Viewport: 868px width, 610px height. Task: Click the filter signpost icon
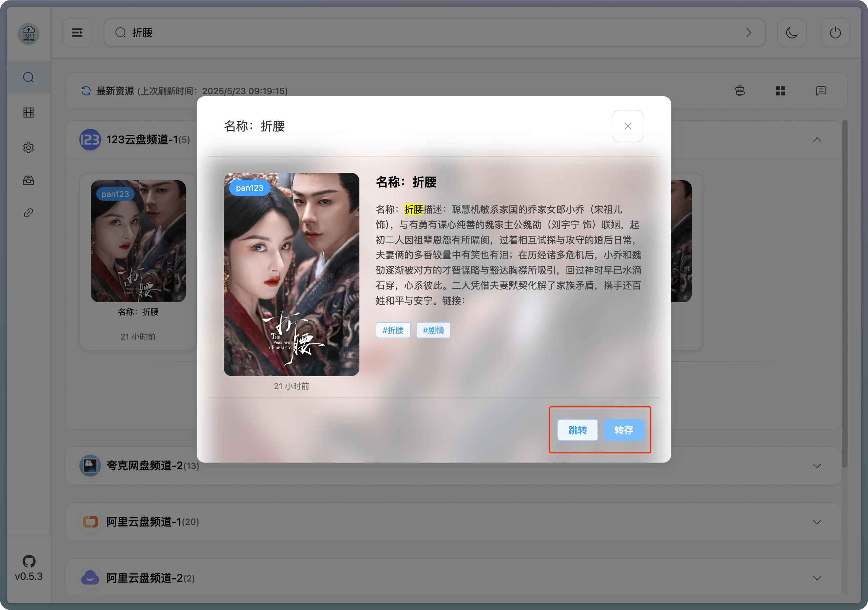coord(740,91)
